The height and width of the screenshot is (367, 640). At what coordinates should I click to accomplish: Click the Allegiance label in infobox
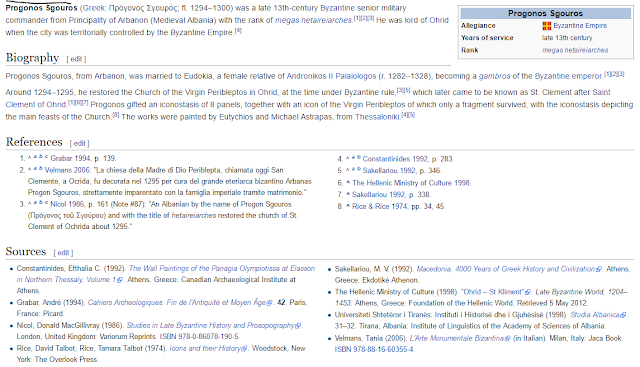(478, 26)
